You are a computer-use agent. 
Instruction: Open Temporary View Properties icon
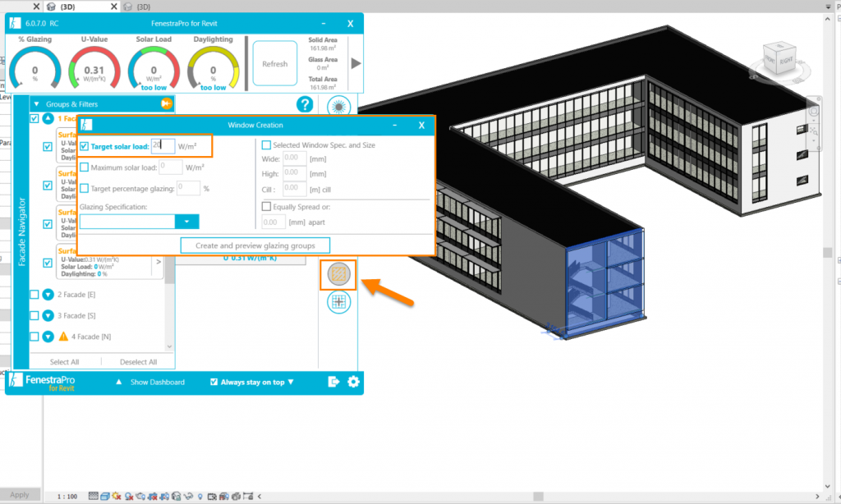click(x=212, y=497)
